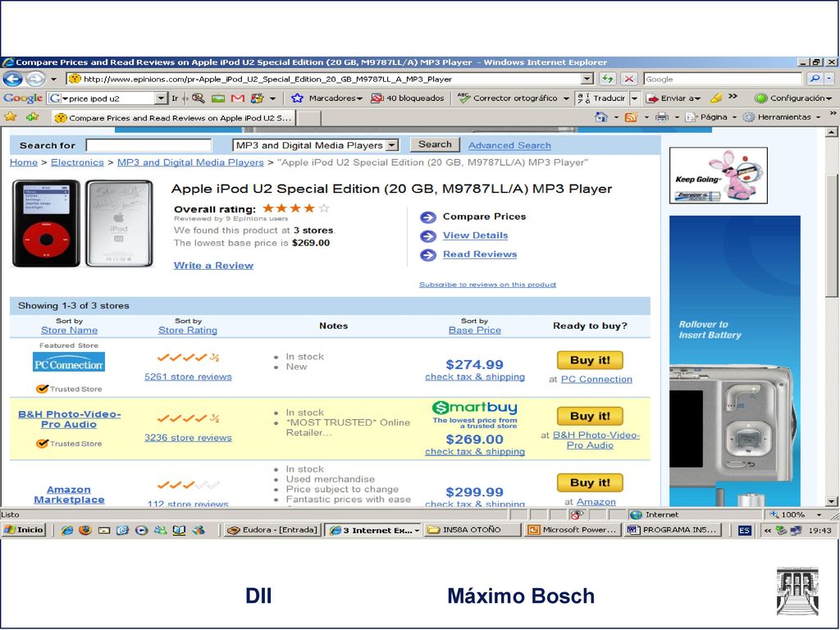Viewport: 840px width, 630px height.
Task: Click the vertical scrollbar down arrow
Action: coord(831,502)
